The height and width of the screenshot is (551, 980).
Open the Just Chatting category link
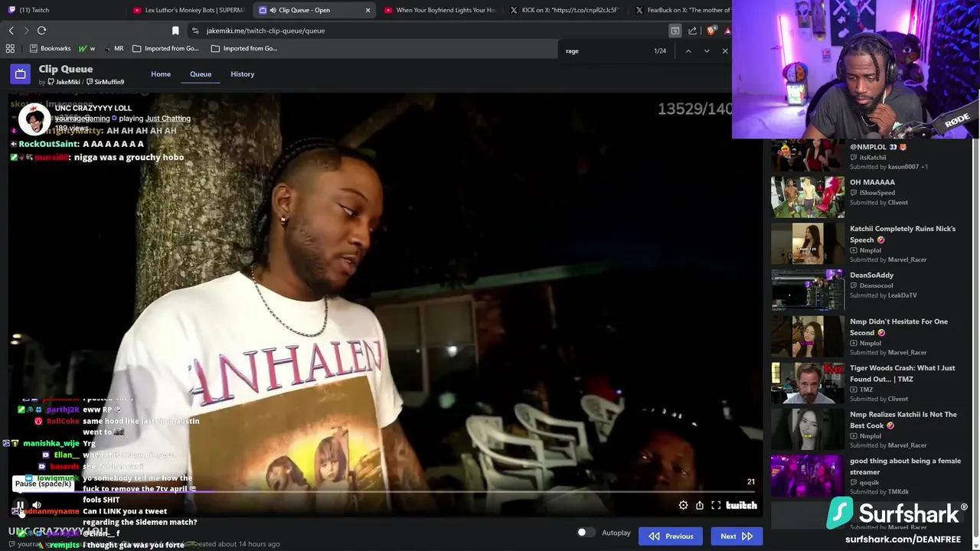pyautogui.click(x=168, y=119)
